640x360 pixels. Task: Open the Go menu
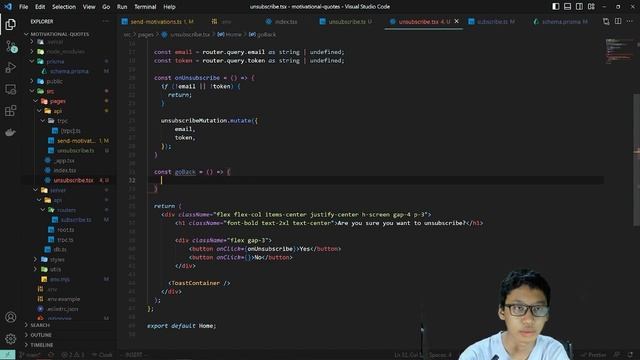coord(106,7)
